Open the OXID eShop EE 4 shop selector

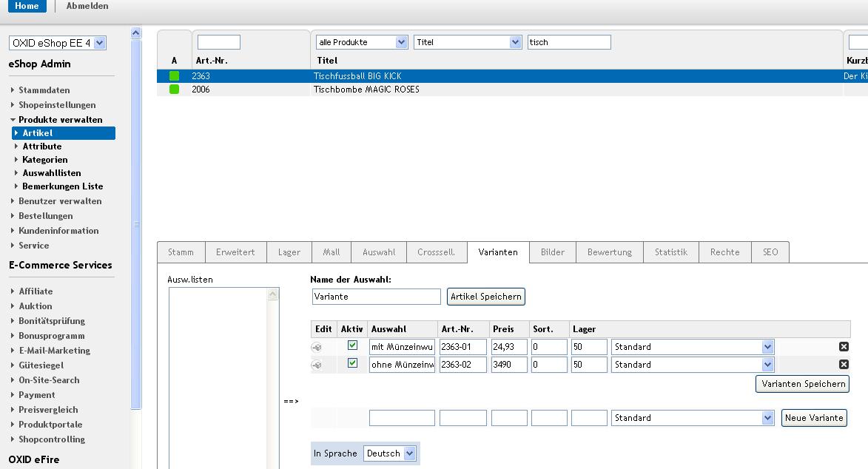click(58, 43)
